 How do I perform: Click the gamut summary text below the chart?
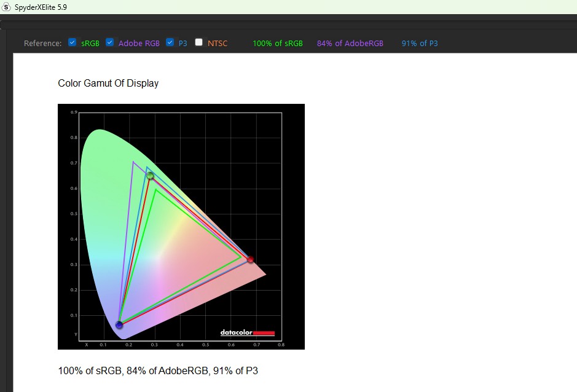(158, 370)
